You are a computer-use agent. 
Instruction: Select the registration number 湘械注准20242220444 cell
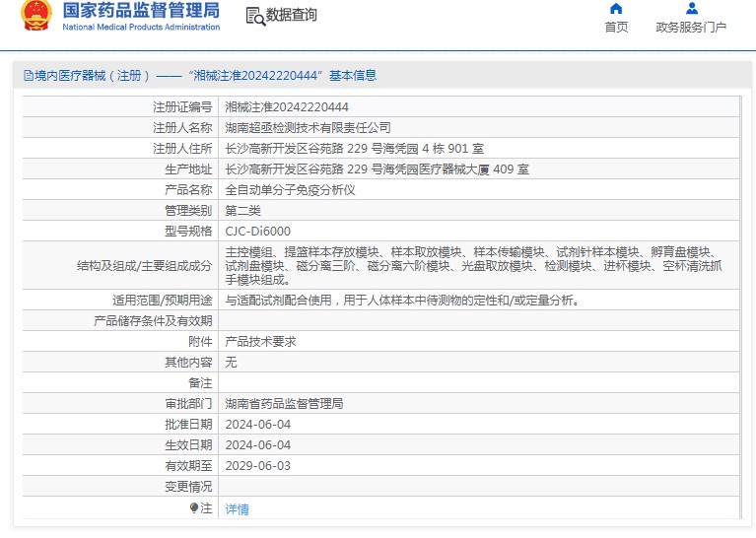(287, 107)
